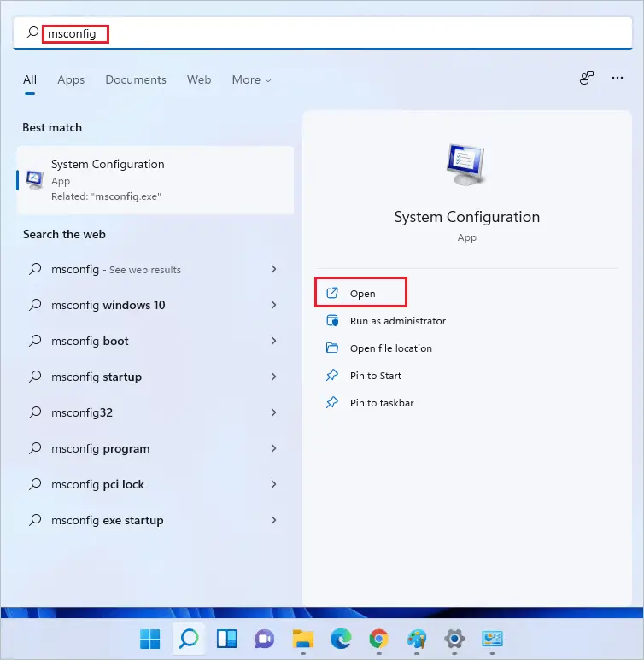Click search icon beside msconfig program
Image resolution: width=644 pixels, height=660 pixels.
(x=35, y=448)
